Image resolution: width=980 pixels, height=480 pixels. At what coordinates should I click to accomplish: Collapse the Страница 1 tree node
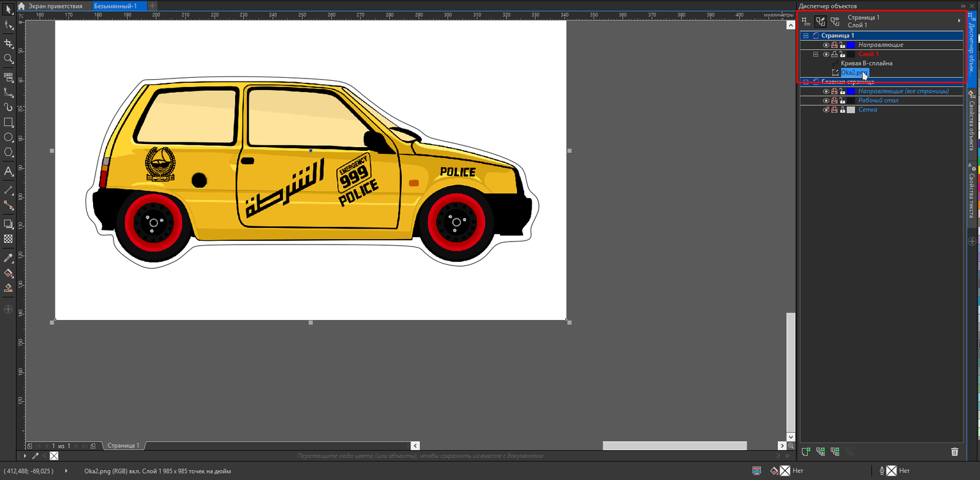click(806, 36)
